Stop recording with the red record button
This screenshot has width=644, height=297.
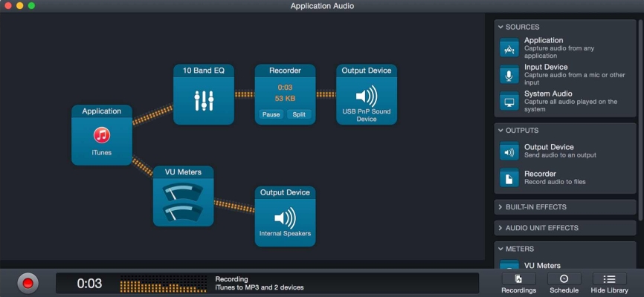28,283
